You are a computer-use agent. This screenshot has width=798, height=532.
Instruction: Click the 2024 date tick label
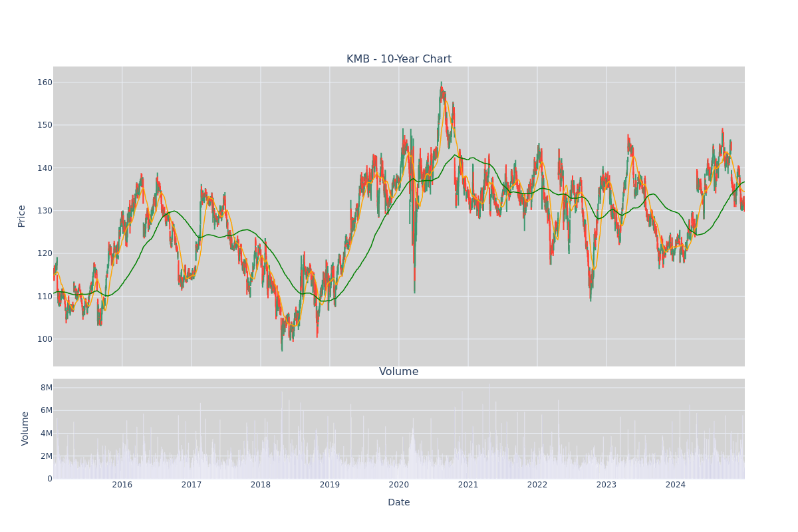(x=676, y=485)
